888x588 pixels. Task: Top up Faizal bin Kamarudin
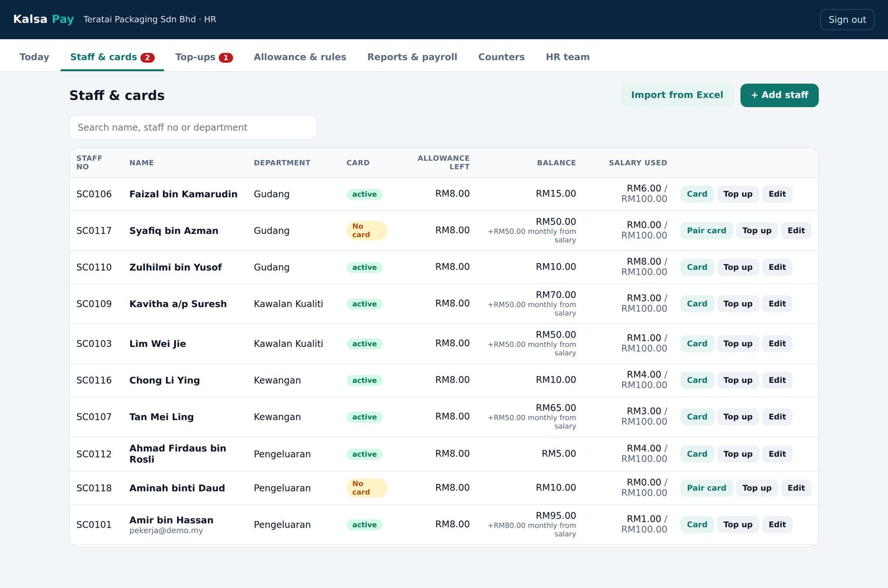pyautogui.click(x=738, y=194)
